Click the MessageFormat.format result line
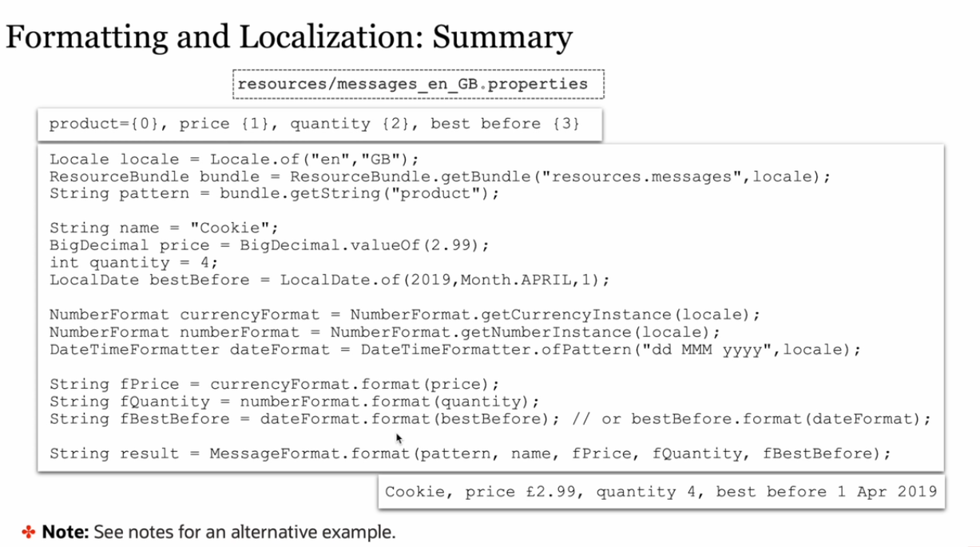This screenshot has width=980, height=547. pos(470,454)
